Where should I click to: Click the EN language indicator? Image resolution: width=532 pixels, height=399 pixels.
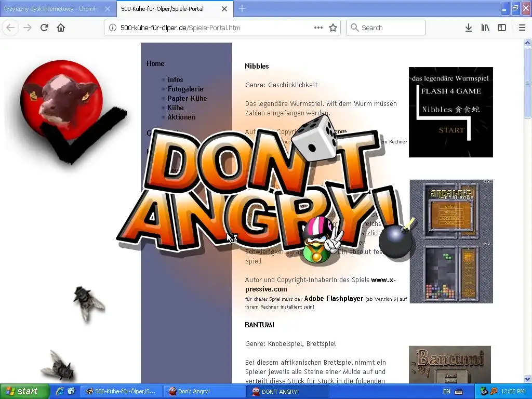[446, 391]
